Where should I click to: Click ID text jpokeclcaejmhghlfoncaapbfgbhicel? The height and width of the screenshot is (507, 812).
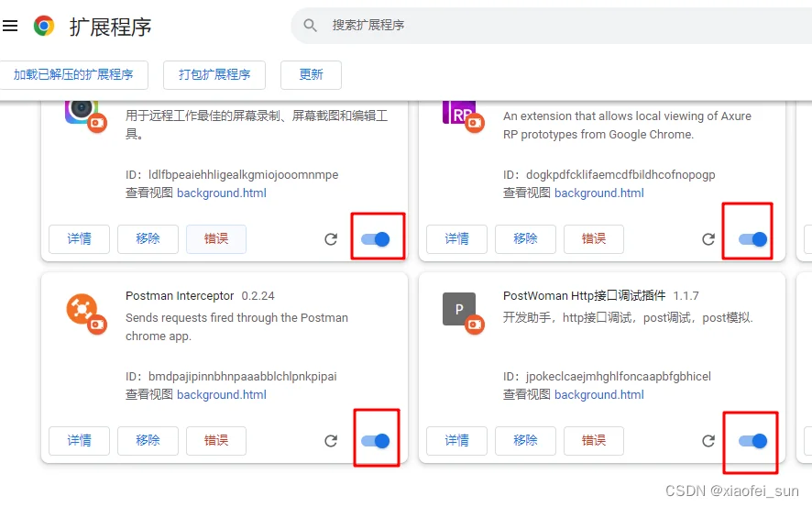coord(619,377)
